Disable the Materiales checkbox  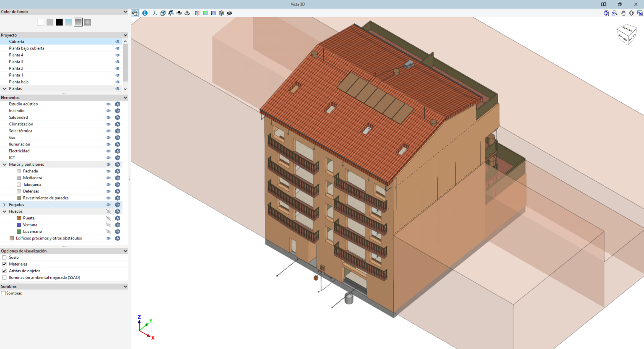coord(3,264)
